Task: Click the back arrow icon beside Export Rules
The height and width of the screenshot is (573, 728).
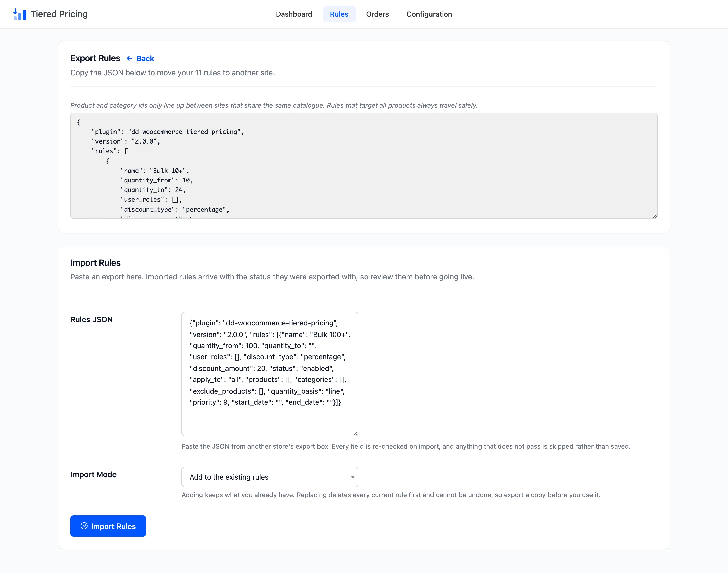Action: tap(130, 59)
